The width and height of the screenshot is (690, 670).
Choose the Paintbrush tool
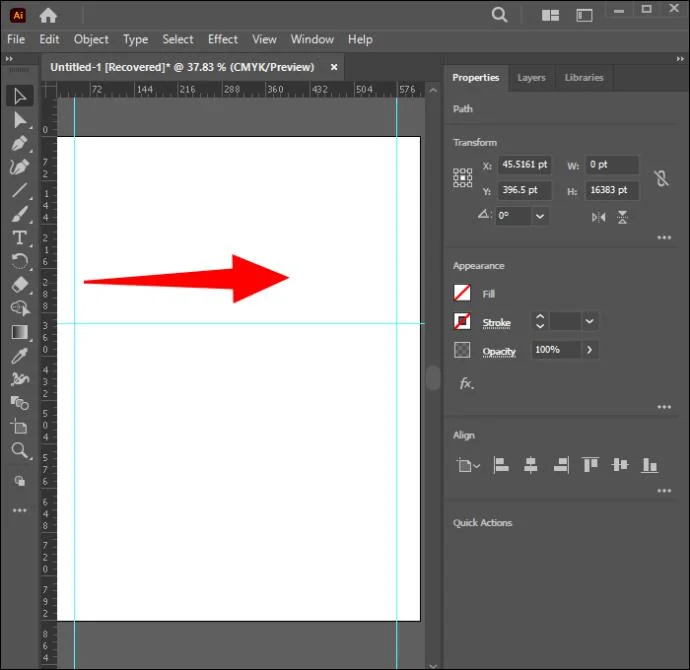pyautogui.click(x=20, y=214)
